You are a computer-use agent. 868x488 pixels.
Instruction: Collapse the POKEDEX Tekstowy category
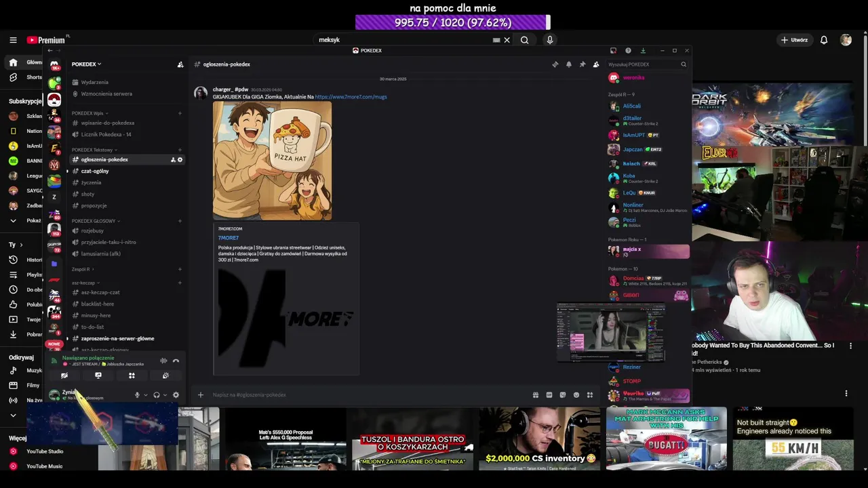coord(95,150)
